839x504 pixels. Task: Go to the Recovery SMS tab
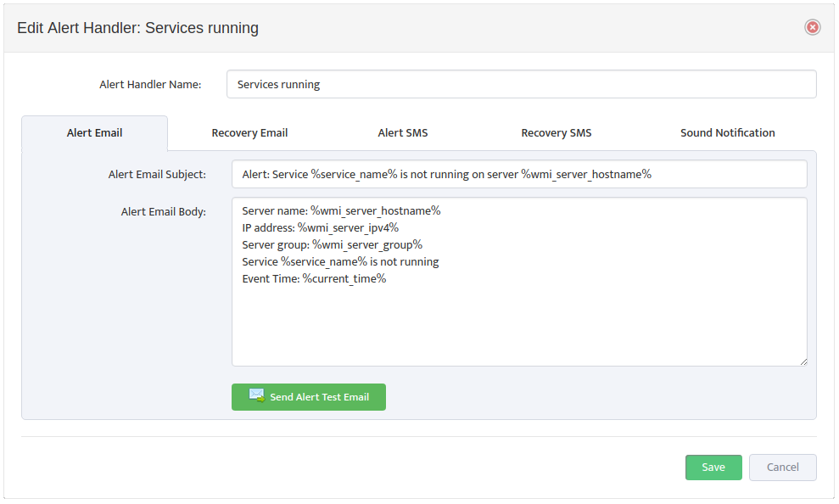pyautogui.click(x=556, y=133)
